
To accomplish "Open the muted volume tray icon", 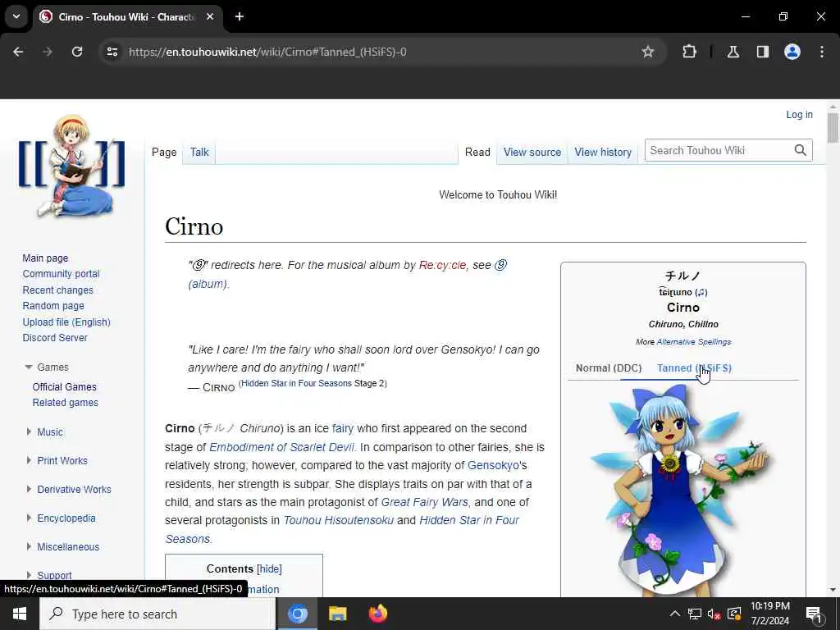I will click(714, 614).
